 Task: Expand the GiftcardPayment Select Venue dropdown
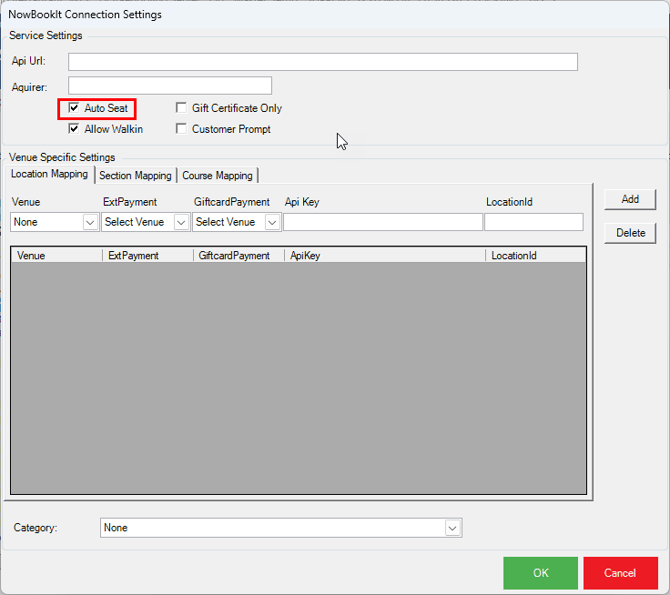pos(272,222)
